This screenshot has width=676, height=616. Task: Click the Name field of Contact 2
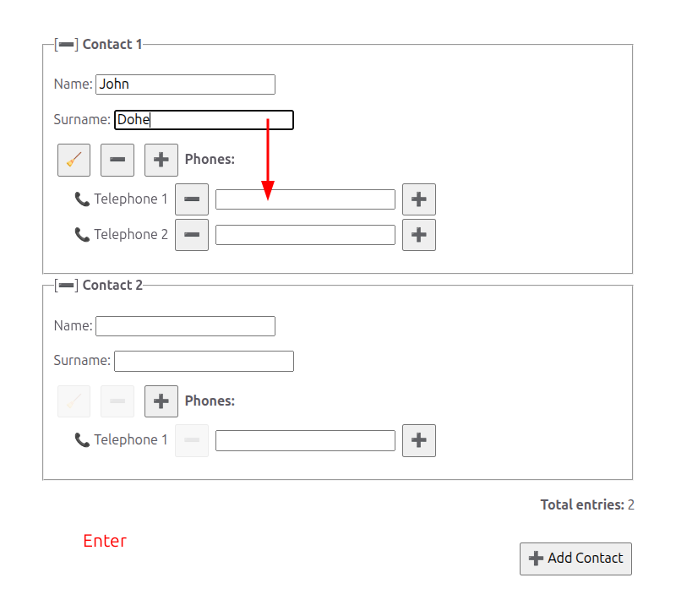click(185, 325)
